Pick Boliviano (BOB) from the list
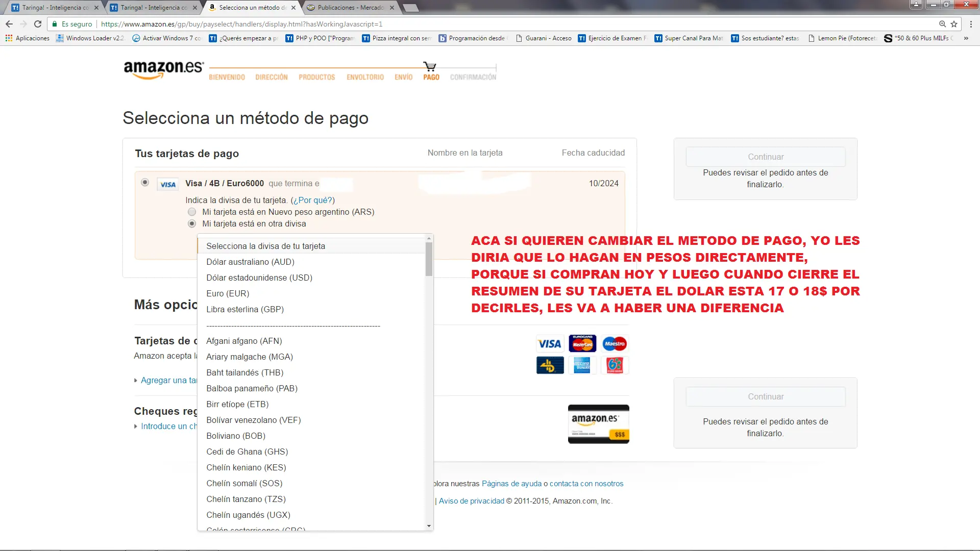980x551 pixels. [311, 436]
